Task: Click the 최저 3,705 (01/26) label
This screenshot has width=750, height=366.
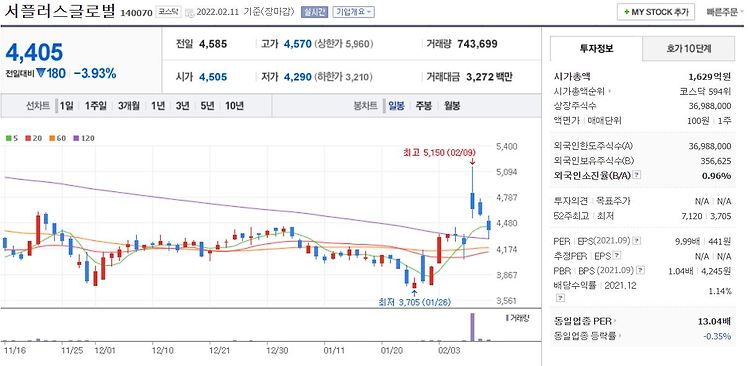Action: tap(414, 302)
